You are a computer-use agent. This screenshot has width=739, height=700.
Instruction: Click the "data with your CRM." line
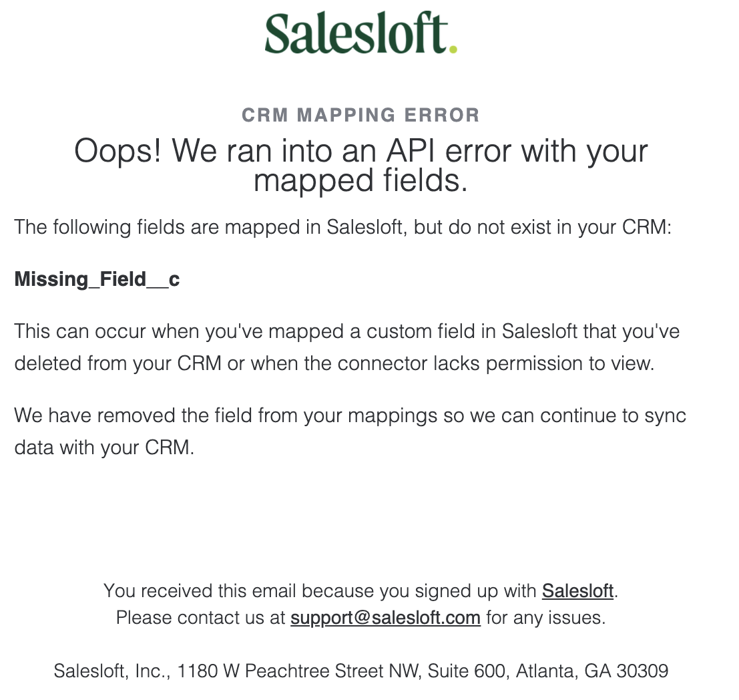(104, 447)
